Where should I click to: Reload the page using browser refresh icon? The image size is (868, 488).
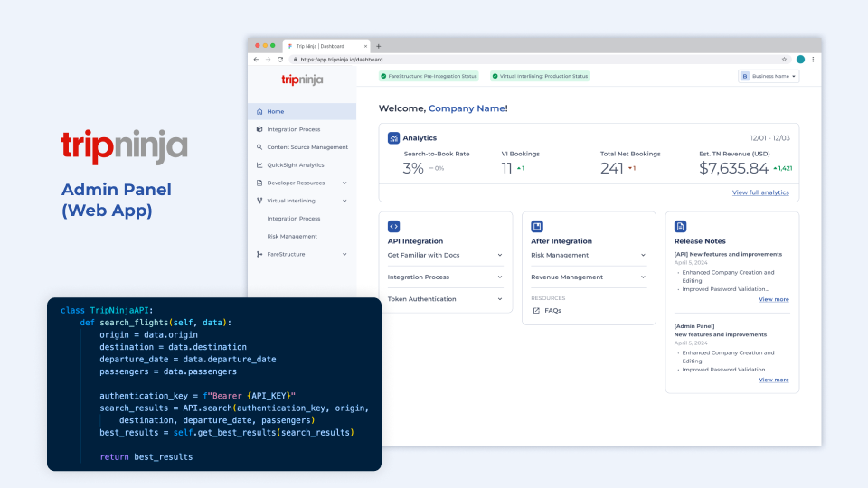point(280,60)
